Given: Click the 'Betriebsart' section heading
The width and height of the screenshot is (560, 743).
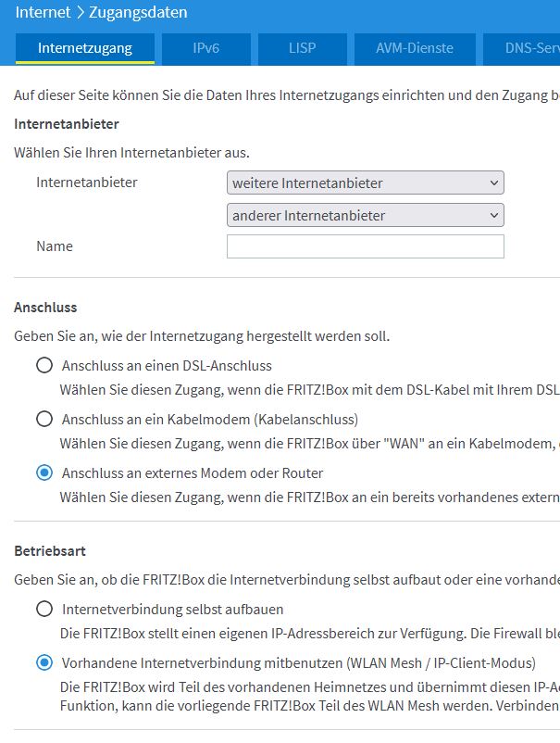Looking at the screenshot, I should click(x=50, y=550).
